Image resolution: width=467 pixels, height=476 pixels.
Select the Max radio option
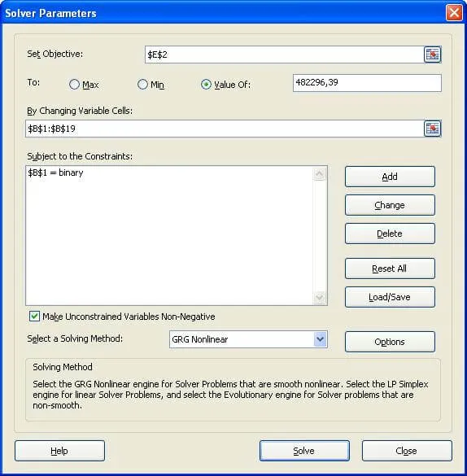coord(74,85)
